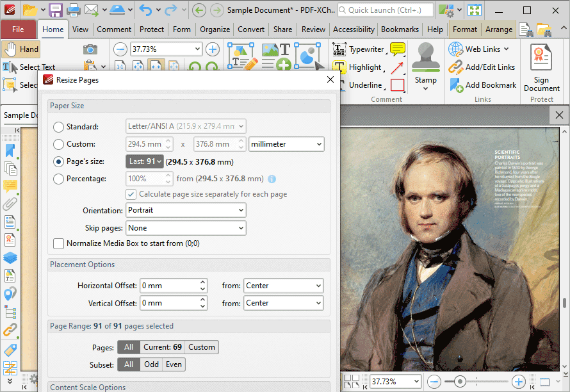Open the Stamp tool
The height and width of the screenshot is (392, 570).
click(x=425, y=67)
